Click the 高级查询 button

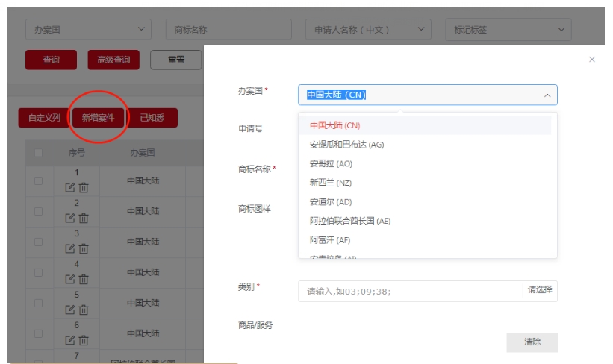(113, 60)
